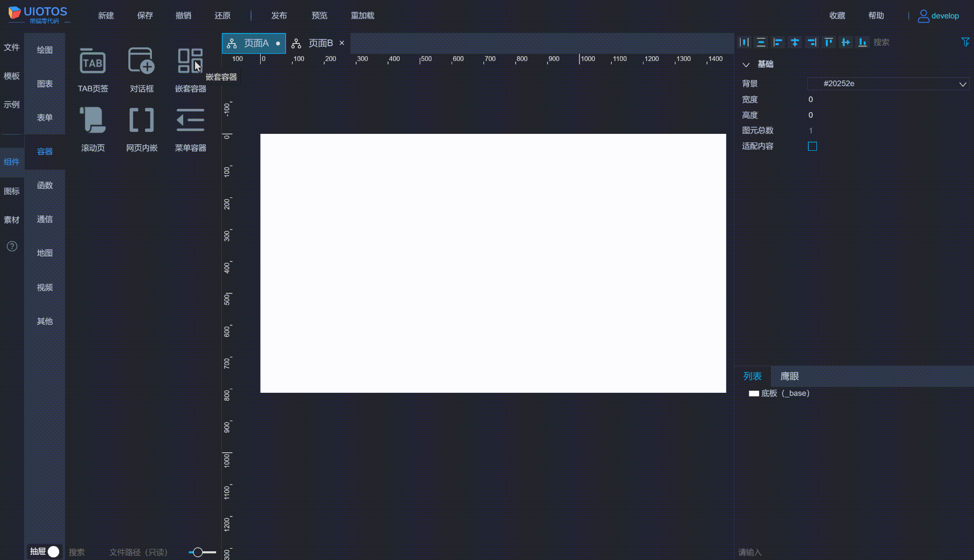Toggle the 抽屉 drawer switch
Screen dimensions: 974x560
pyautogui.click(x=45, y=552)
